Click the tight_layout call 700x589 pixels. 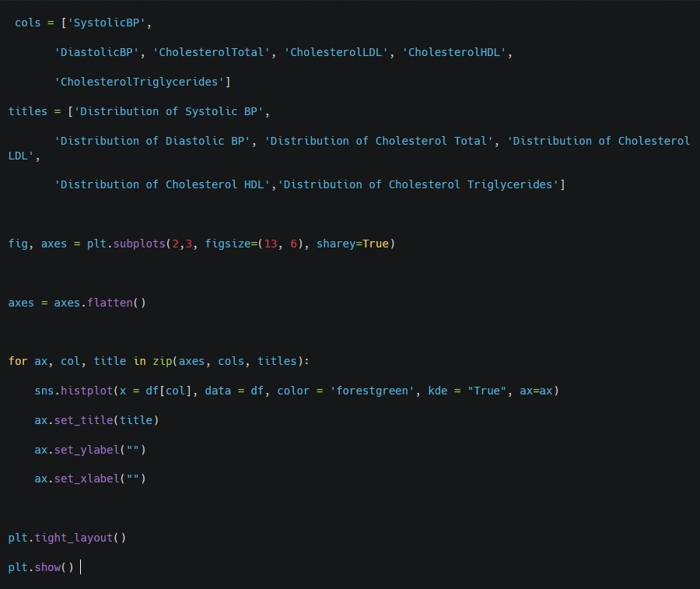pyautogui.click(x=74, y=538)
